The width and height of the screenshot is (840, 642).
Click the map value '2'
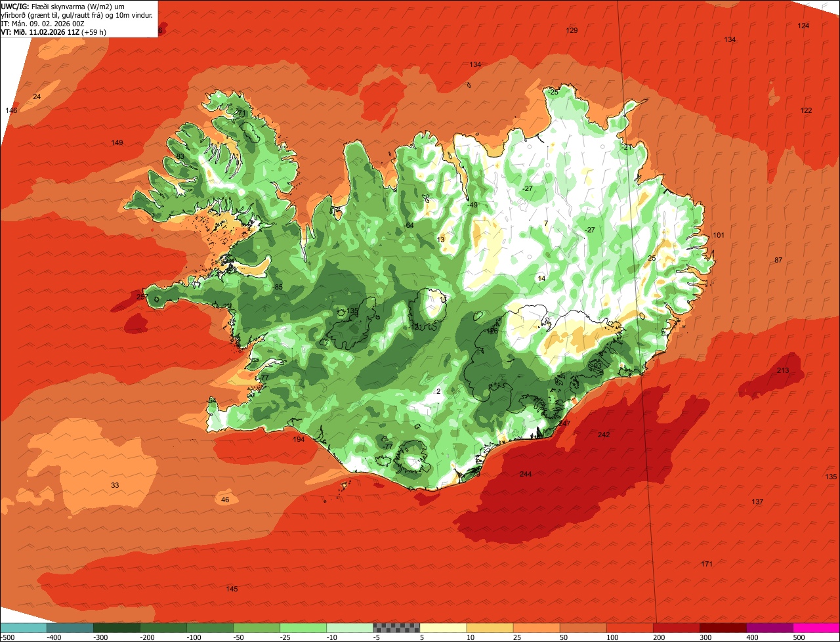(438, 392)
